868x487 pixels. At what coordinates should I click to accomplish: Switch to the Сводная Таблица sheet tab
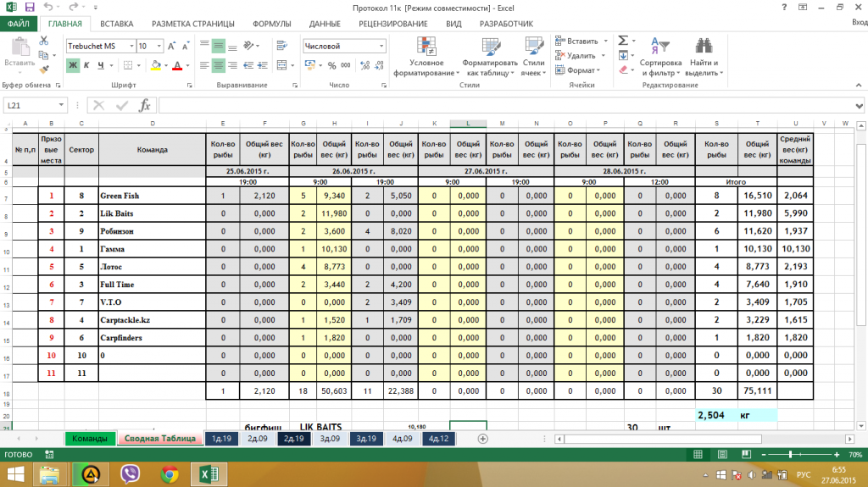click(159, 438)
